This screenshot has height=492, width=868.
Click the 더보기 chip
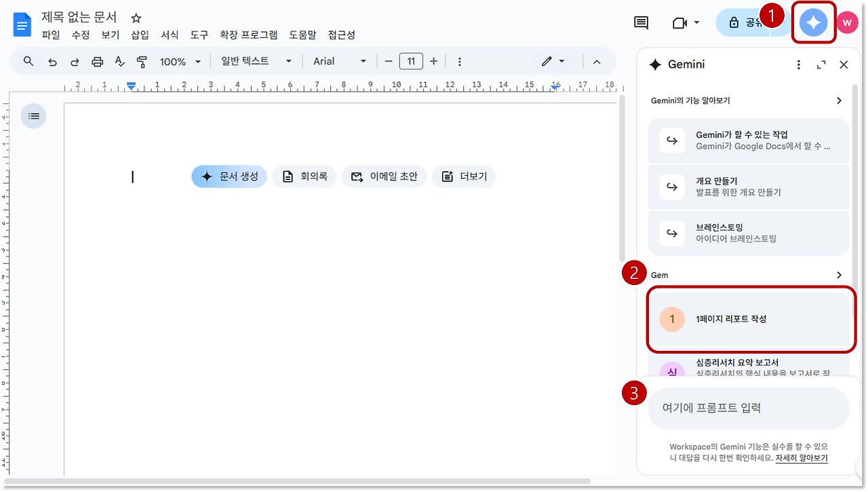[464, 176]
